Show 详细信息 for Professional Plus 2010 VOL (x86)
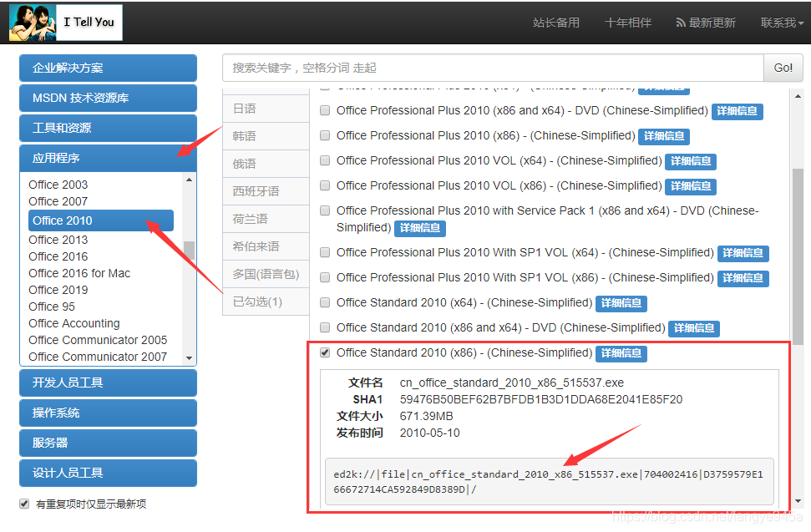 [691, 186]
